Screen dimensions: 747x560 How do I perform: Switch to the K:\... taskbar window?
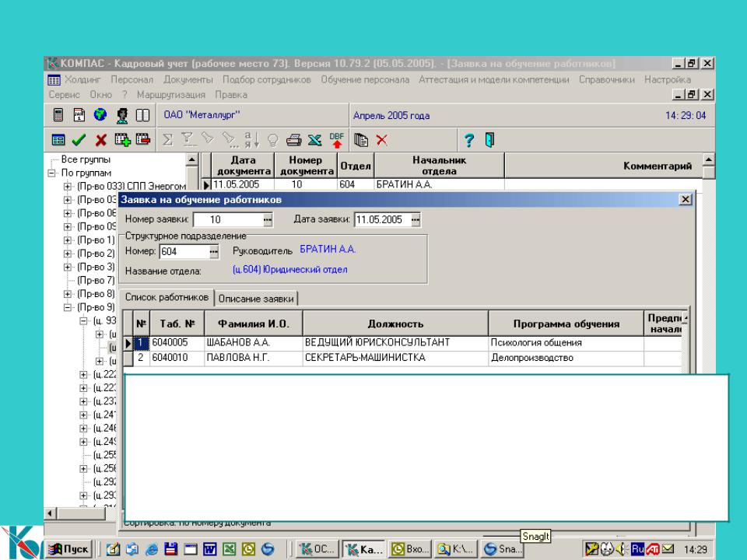point(457,549)
